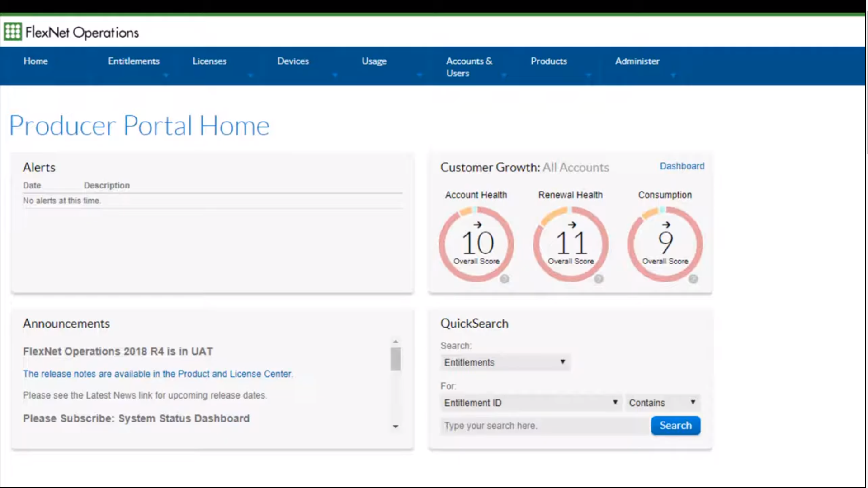Click the scroll-up arrow in Announcements panel
Screen dimensions: 868x488
pos(396,341)
